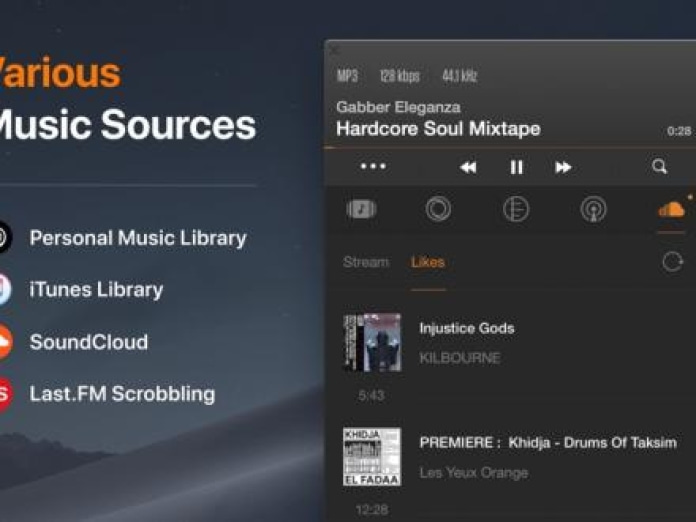Viewport: 696px width, 522px height.
Task: Click the 5:43 track duration
Action: [x=371, y=395]
